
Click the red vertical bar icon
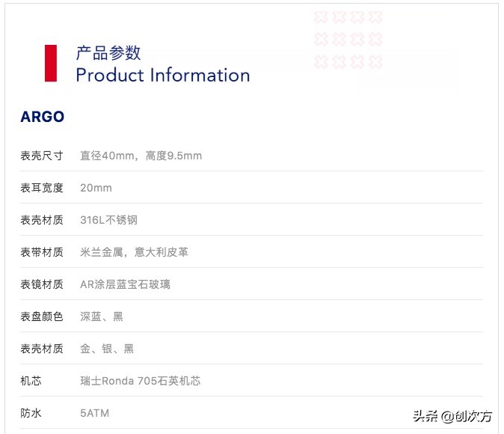pyautogui.click(x=51, y=63)
